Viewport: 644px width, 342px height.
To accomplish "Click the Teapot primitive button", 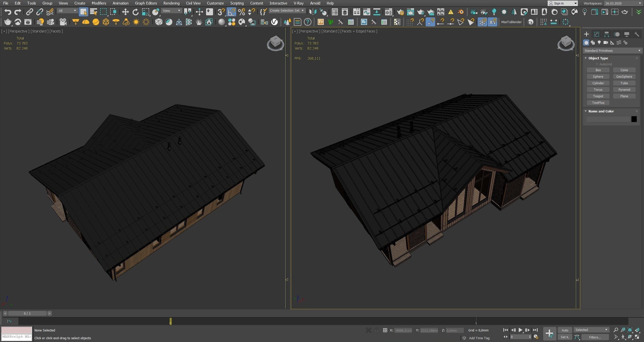I will click(598, 96).
